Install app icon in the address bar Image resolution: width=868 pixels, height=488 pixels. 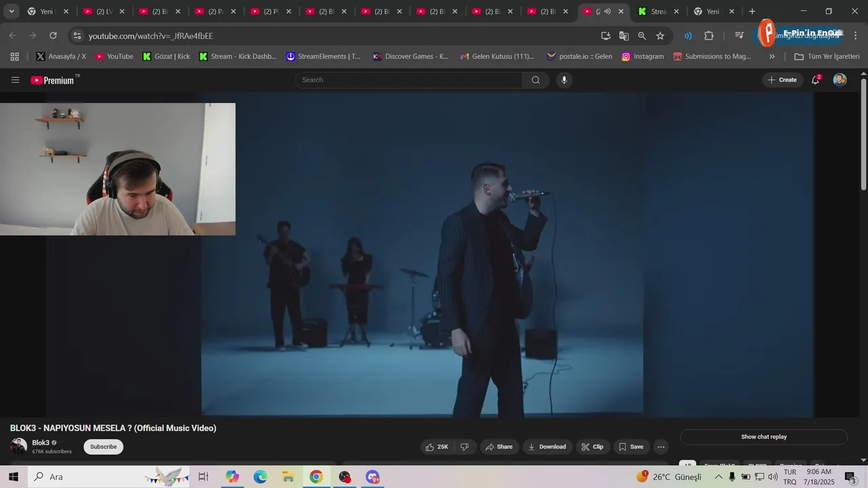pos(606,35)
